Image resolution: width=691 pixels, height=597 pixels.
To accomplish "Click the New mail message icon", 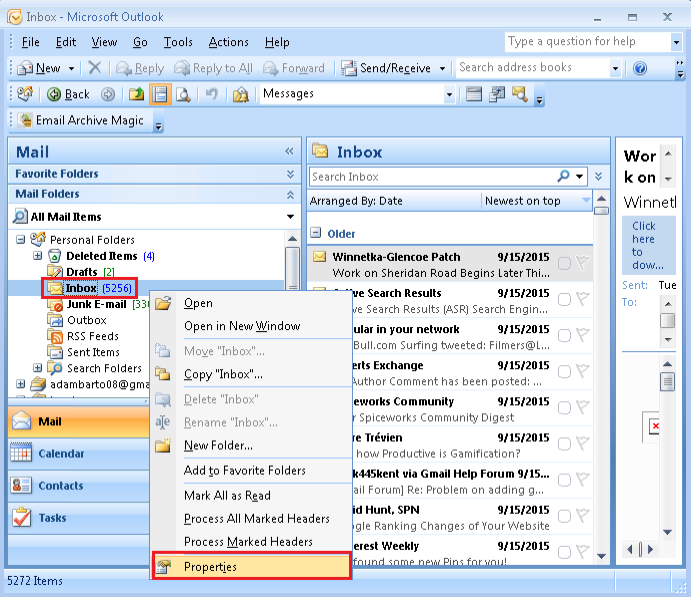I will click(25, 68).
